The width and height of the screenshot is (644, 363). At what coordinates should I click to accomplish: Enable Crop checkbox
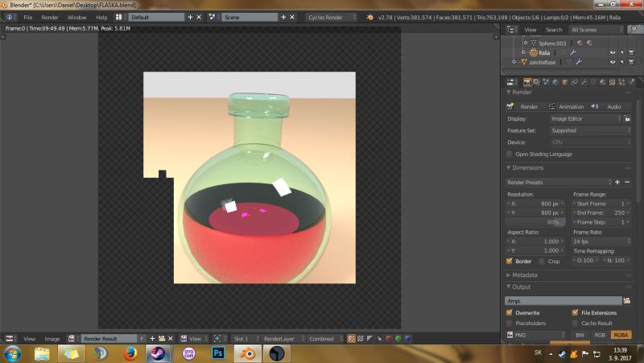point(542,261)
